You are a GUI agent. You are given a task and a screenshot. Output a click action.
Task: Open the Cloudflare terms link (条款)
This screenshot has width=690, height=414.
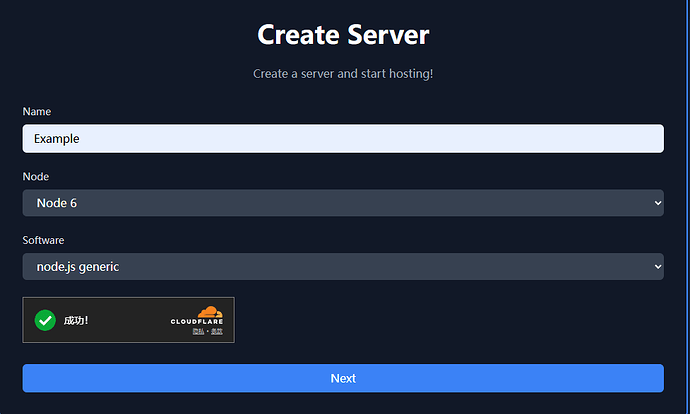coord(216,331)
